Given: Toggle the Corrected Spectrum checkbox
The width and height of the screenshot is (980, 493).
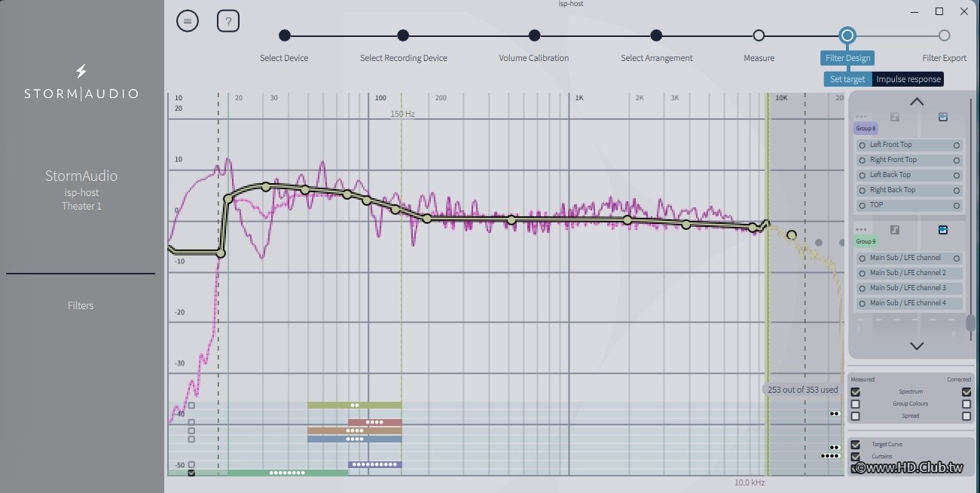Looking at the screenshot, I should [x=966, y=392].
